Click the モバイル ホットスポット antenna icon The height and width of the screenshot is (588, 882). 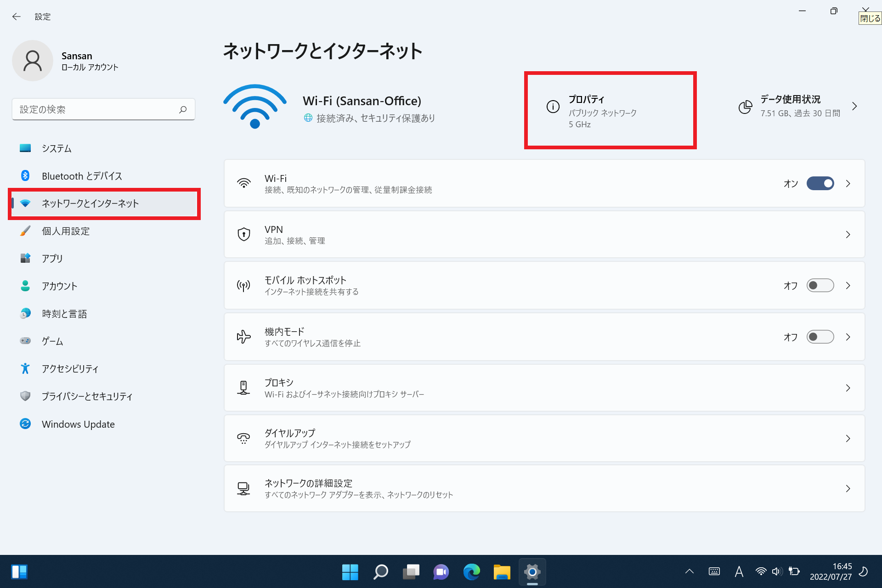click(x=243, y=285)
